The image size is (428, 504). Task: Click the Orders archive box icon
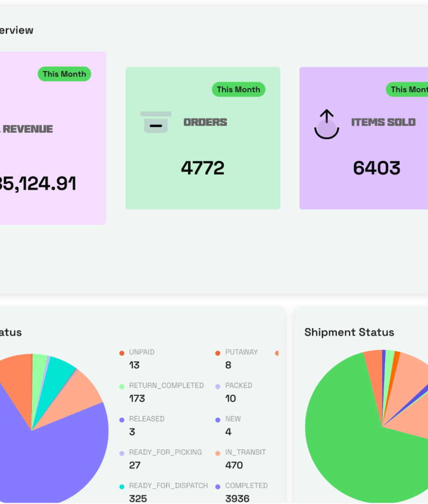point(156,123)
